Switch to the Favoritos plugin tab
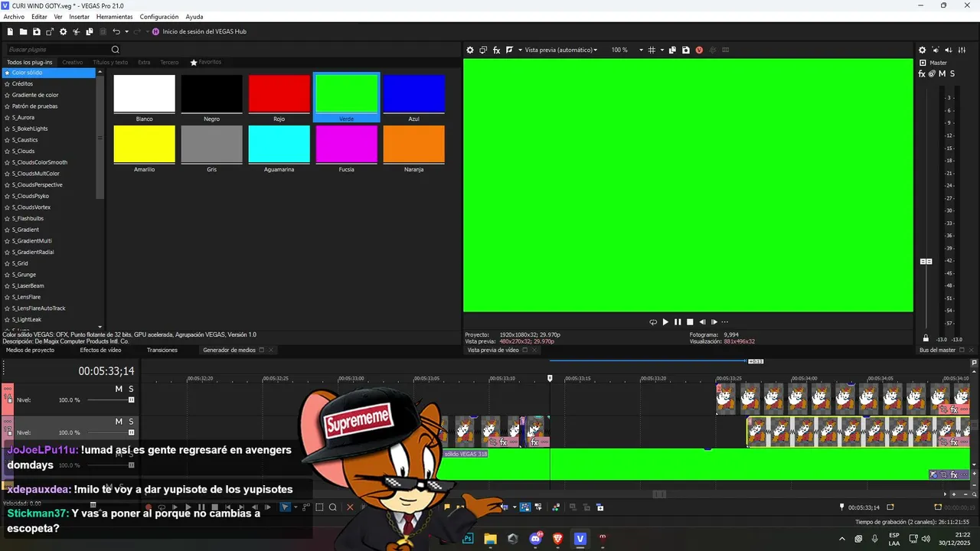The width and height of the screenshot is (980, 551). click(206, 62)
